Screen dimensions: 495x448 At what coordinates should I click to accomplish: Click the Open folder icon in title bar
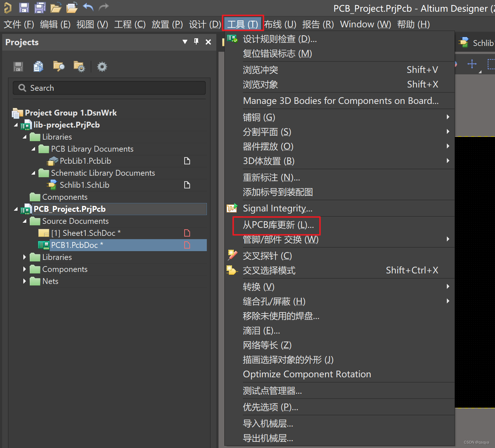pyautogui.click(x=56, y=7)
